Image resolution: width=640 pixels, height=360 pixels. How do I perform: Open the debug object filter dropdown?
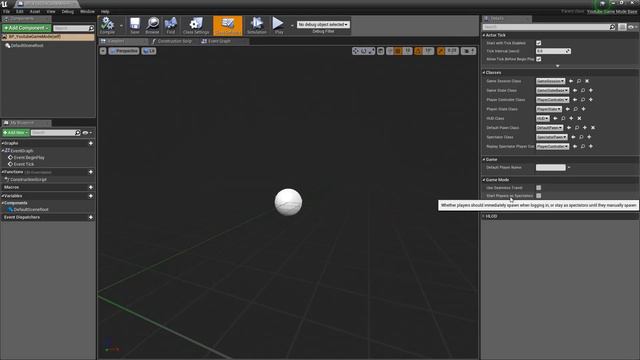pos(323,25)
